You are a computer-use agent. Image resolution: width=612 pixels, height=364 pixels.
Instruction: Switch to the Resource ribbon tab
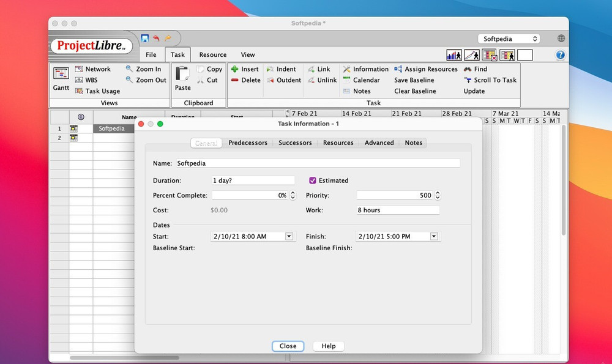click(212, 54)
